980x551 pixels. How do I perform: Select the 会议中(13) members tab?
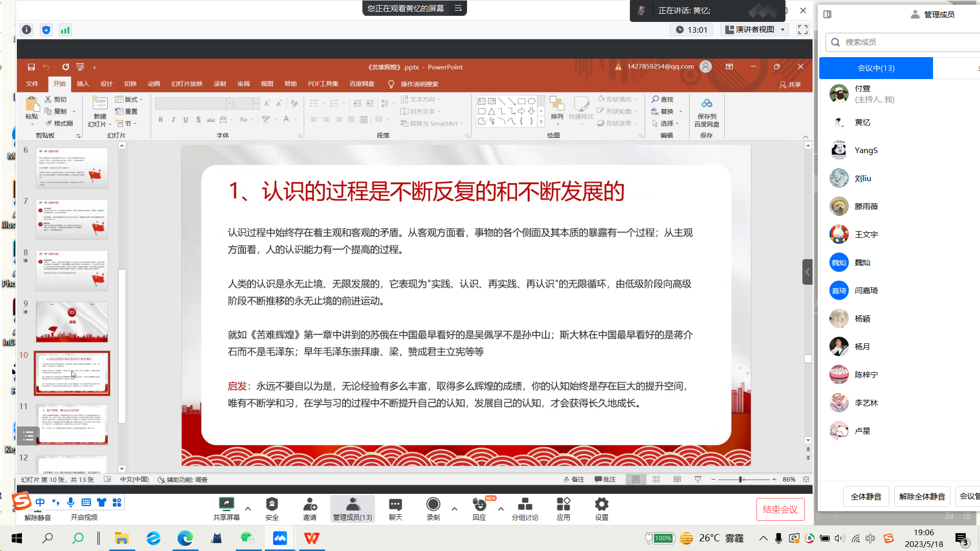click(x=876, y=68)
